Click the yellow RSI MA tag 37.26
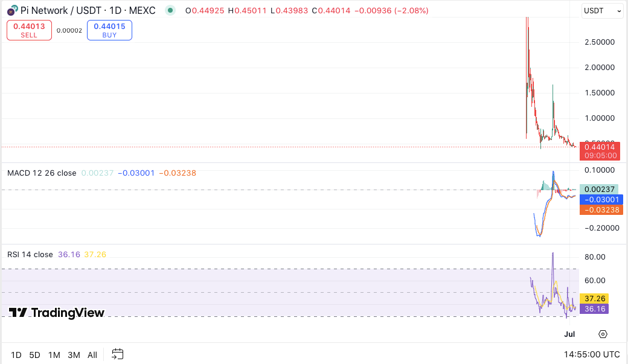 pyautogui.click(x=594, y=298)
